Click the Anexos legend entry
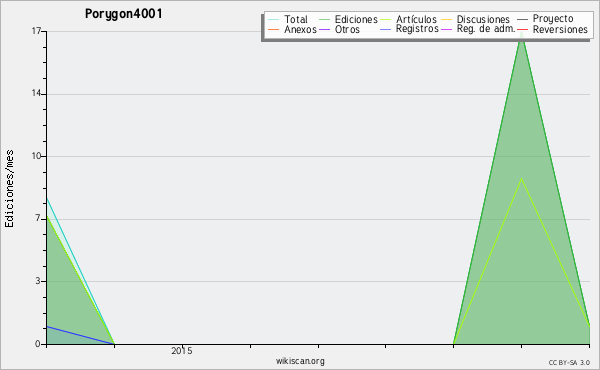Viewport: 600px width, 370px height. pyautogui.click(x=292, y=29)
